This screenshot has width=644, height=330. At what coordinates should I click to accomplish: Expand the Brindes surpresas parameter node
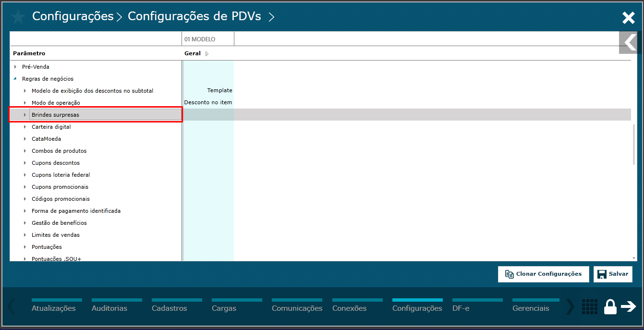24,114
